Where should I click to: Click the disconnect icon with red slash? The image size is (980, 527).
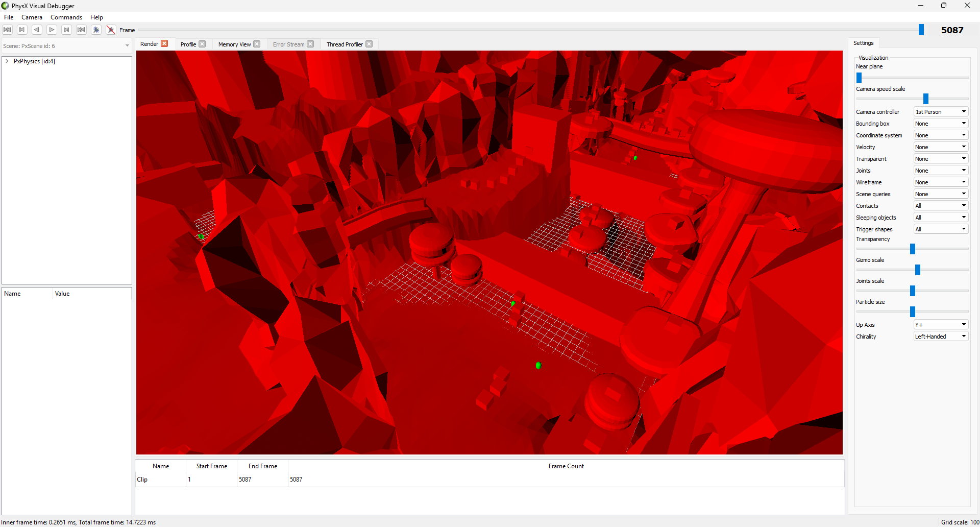(111, 30)
